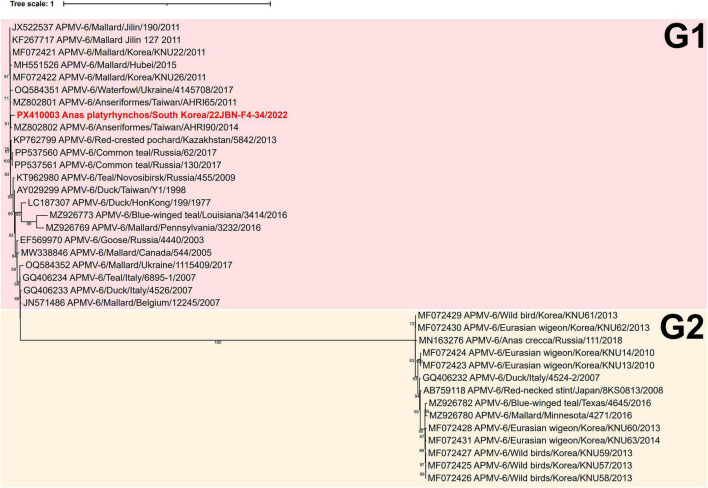Select MF072422 Mallard/Korea/KNU26/2011 label
The width and height of the screenshot is (708, 488).
pos(109,77)
